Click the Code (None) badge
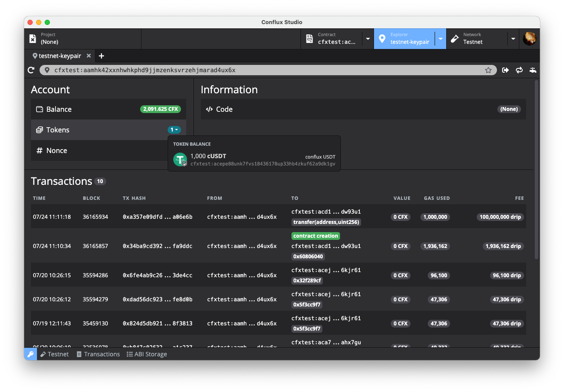The image size is (564, 392). [509, 109]
